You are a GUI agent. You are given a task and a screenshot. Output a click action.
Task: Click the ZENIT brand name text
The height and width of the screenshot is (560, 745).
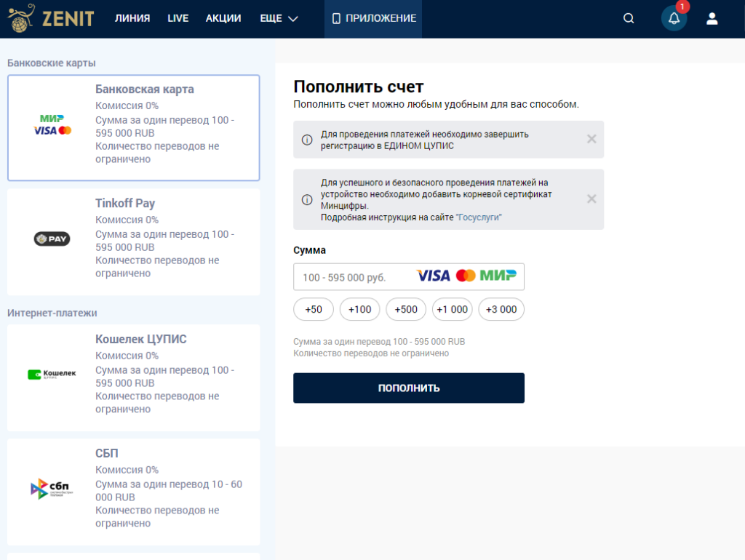point(68,19)
